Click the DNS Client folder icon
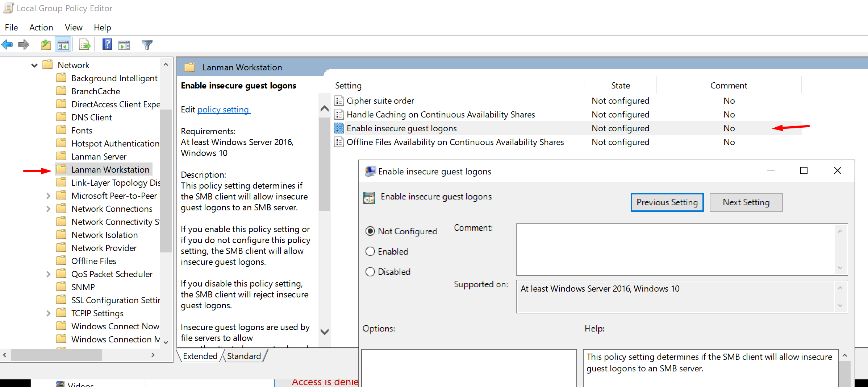Viewport: 868px width, 387px height. (x=62, y=116)
